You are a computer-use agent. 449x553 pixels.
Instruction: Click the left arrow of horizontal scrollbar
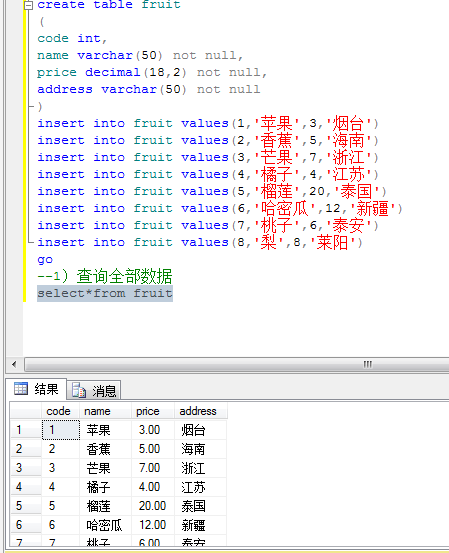click(x=14, y=364)
